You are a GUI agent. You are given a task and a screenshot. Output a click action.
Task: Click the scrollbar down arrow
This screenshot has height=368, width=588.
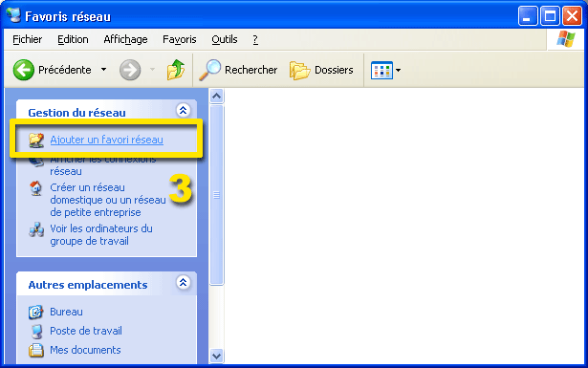coord(216,356)
